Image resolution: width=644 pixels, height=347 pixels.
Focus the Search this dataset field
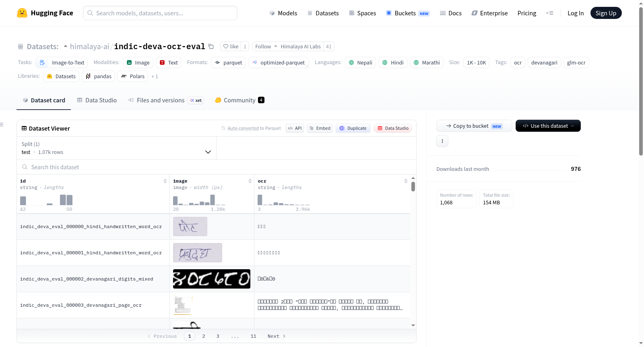point(217,167)
